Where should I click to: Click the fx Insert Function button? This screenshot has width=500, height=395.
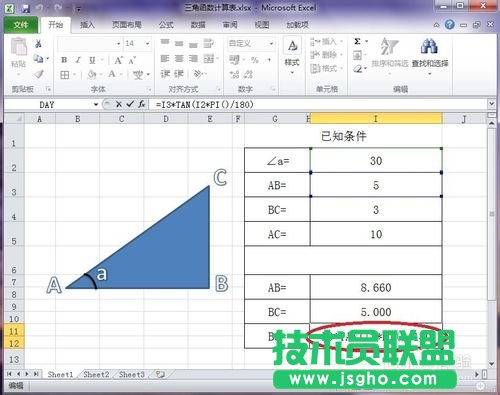point(142,104)
